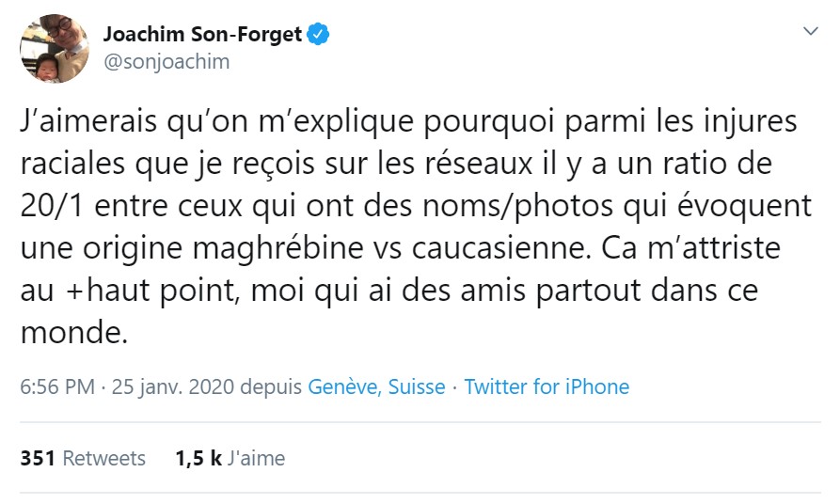Click the 351 retweet count number
Screen dimensions: 840x504
click(x=38, y=459)
